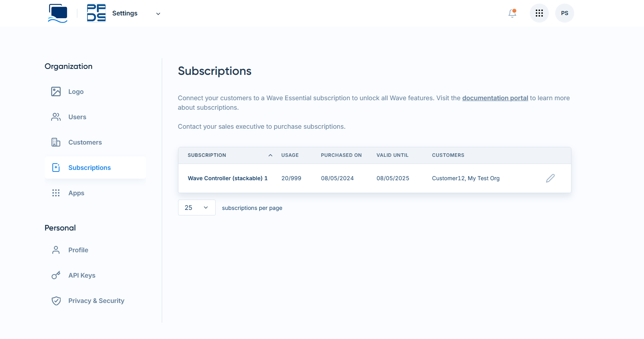Select the Subscriptions icon in sidebar
The width and height of the screenshot is (644, 339).
tap(56, 167)
